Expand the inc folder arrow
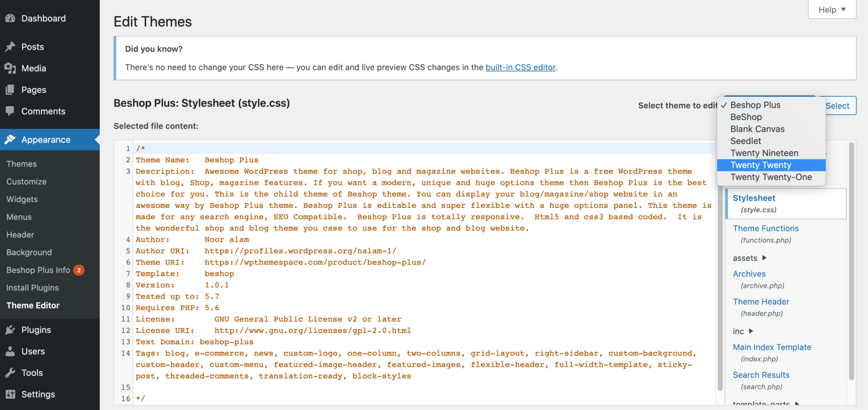The image size is (868, 410). [751, 331]
